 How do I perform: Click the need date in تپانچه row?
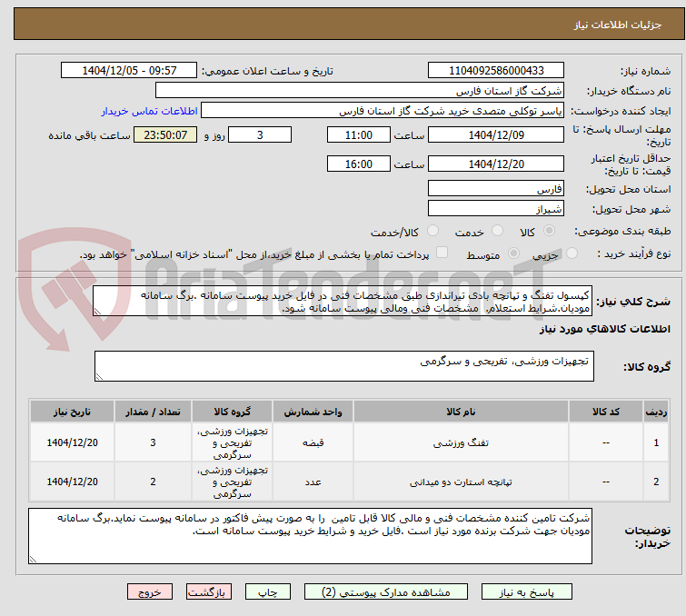point(72,482)
